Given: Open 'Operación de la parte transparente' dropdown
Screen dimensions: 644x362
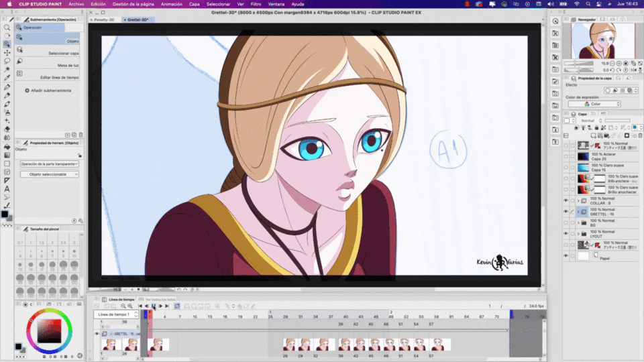Looking at the screenshot, I should (x=49, y=164).
